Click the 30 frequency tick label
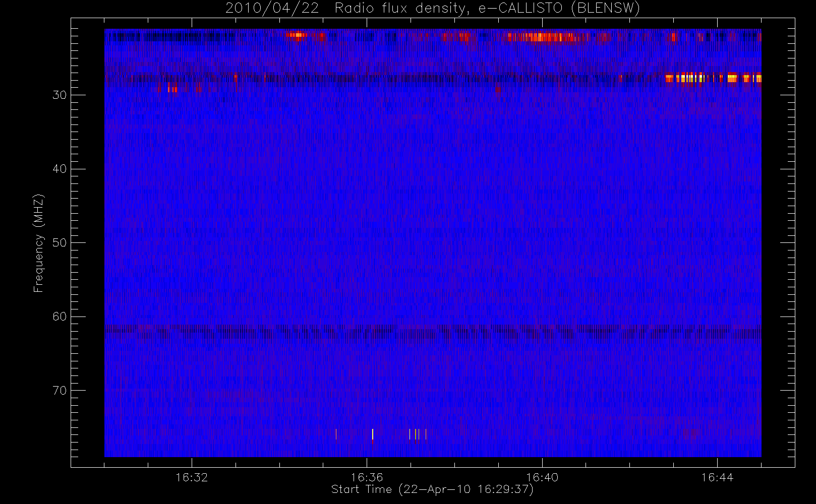This screenshot has width=816, height=504. 60,95
